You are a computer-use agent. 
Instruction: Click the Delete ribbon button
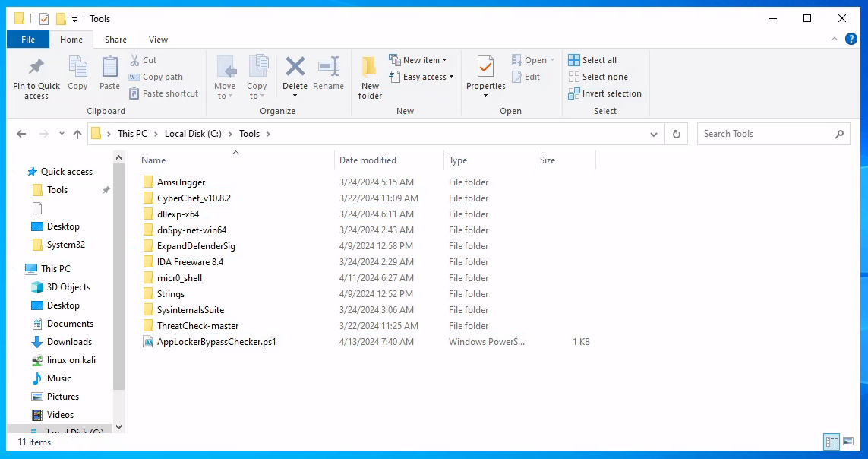click(295, 78)
